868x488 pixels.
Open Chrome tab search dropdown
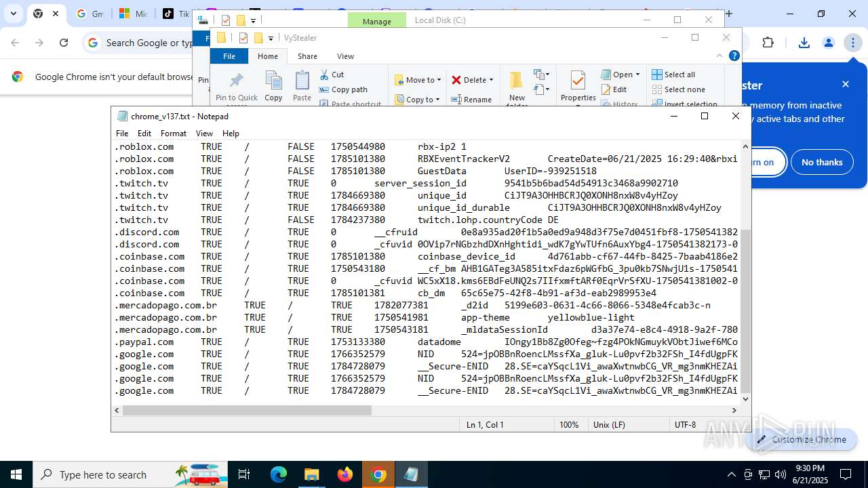pos(14,14)
